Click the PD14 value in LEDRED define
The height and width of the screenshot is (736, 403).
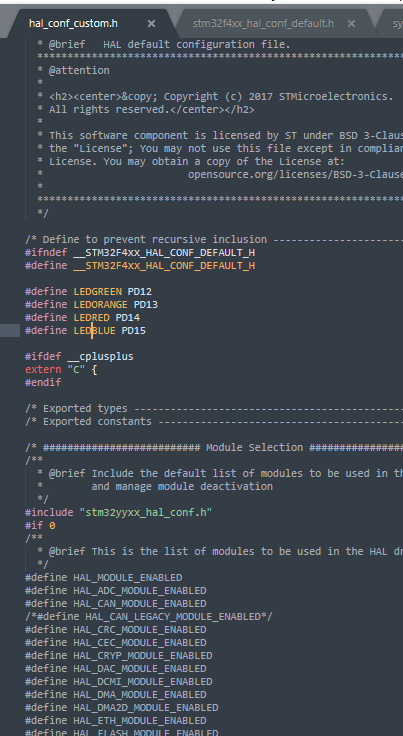128,318
